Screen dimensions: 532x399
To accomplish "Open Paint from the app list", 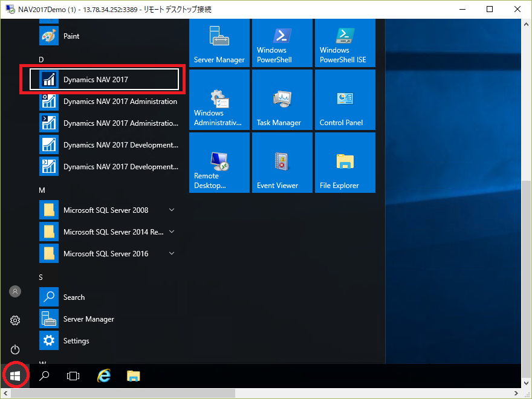I will tap(109, 36).
